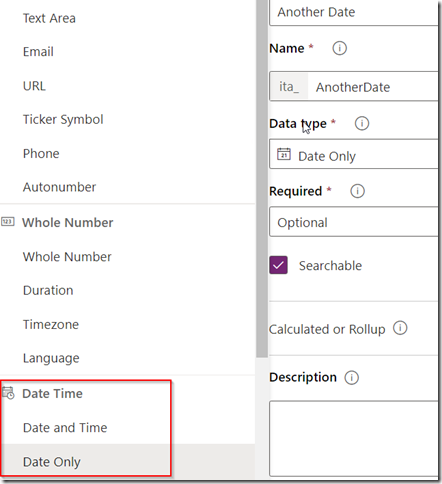Open the Required dropdown showing Optional

[x=354, y=222]
